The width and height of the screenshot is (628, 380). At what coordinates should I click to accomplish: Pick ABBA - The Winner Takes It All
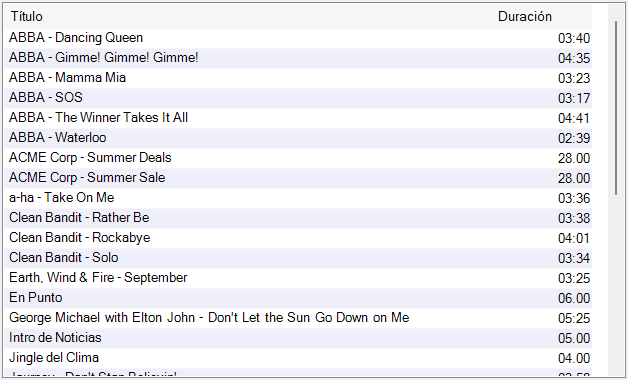pos(298,118)
